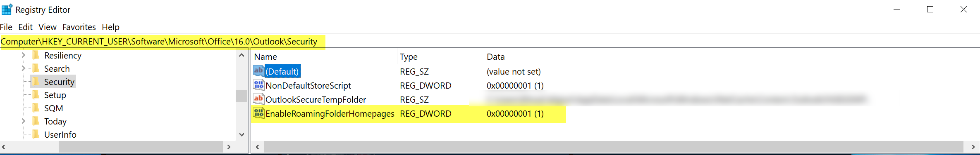This screenshot has width=980, height=155.
Task: Click the registry path address bar
Action: (490, 42)
